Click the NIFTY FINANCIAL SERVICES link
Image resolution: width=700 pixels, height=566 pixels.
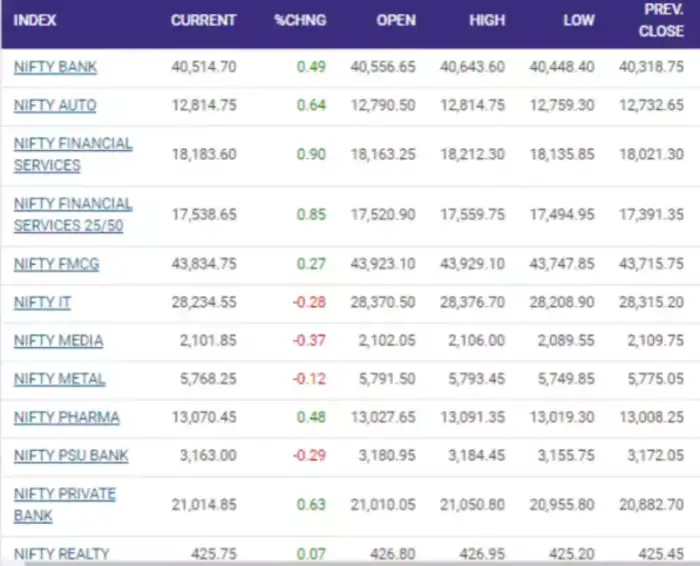[x=73, y=154]
